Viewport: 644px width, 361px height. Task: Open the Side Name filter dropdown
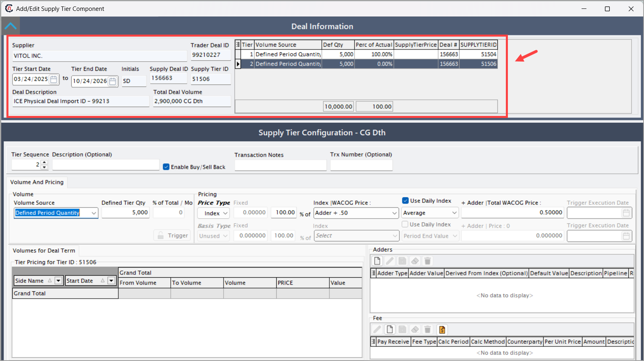coord(58,281)
